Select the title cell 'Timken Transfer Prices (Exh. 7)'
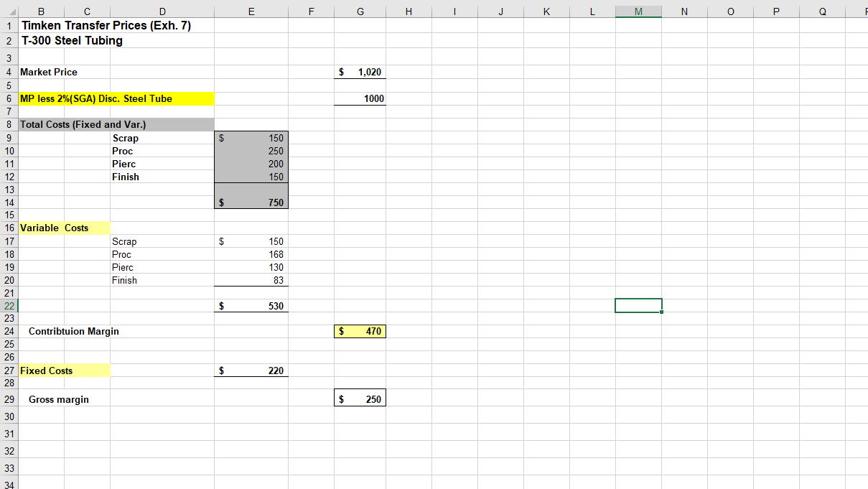Viewport: 868px width, 489px height. 106,25
